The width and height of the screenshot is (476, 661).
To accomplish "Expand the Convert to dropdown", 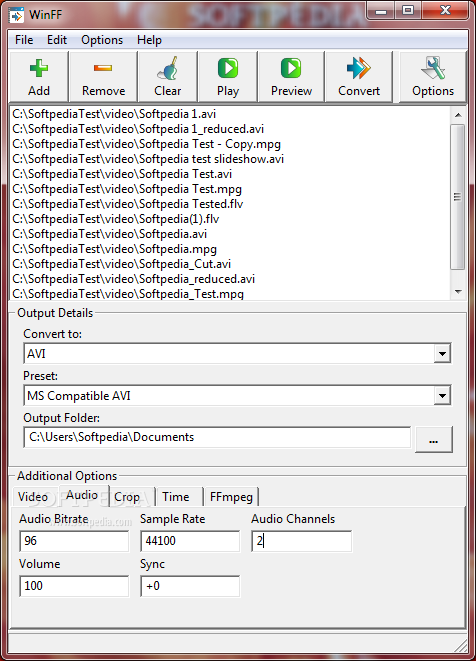I will coord(442,353).
